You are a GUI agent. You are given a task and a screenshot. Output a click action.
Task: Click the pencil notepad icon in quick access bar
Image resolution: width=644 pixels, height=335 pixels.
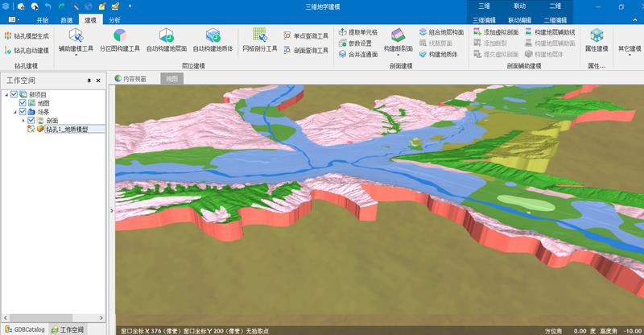point(102,6)
